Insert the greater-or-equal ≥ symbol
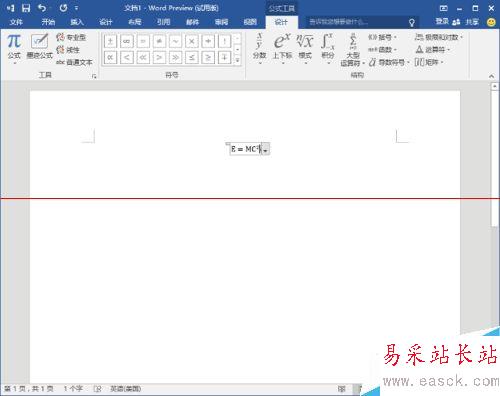 pos(208,57)
